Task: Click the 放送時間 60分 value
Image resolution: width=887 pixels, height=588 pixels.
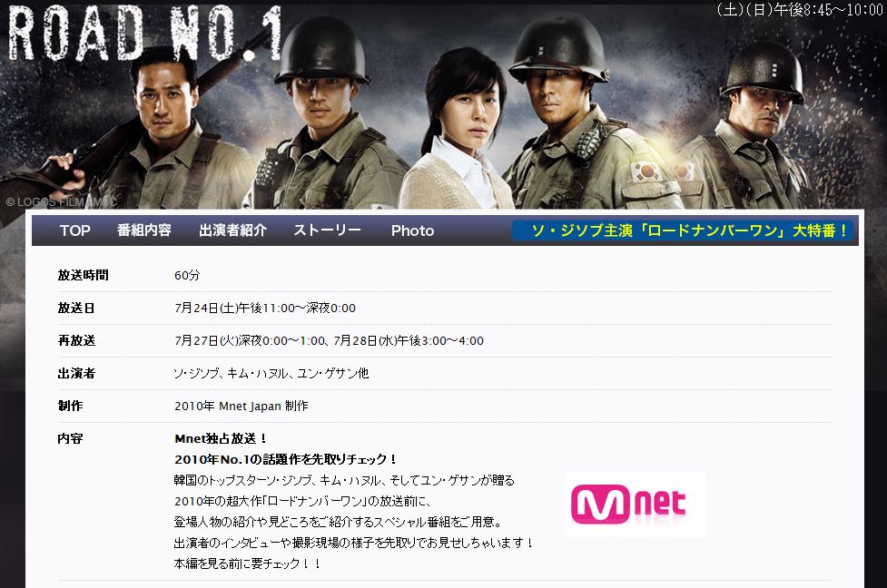Action: [x=187, y=275]
